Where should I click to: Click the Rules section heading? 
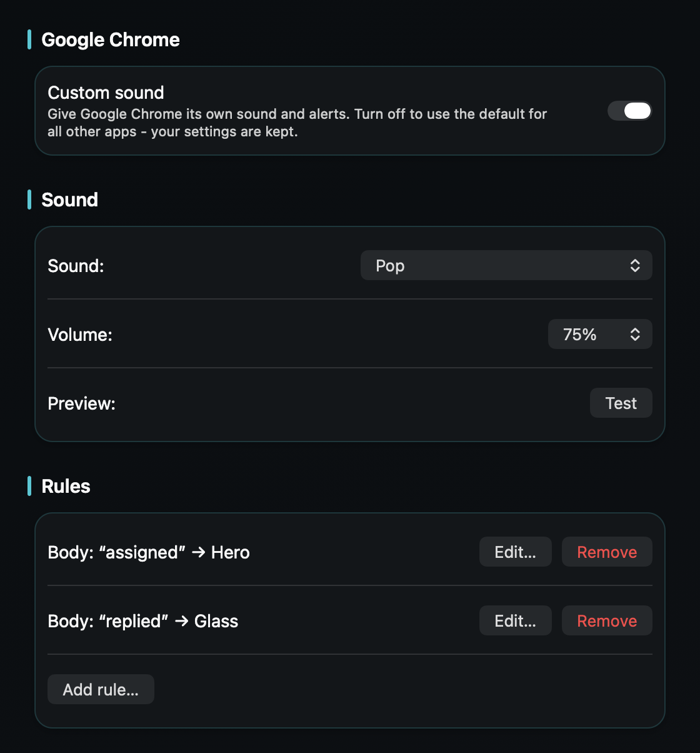click(66, 487)
